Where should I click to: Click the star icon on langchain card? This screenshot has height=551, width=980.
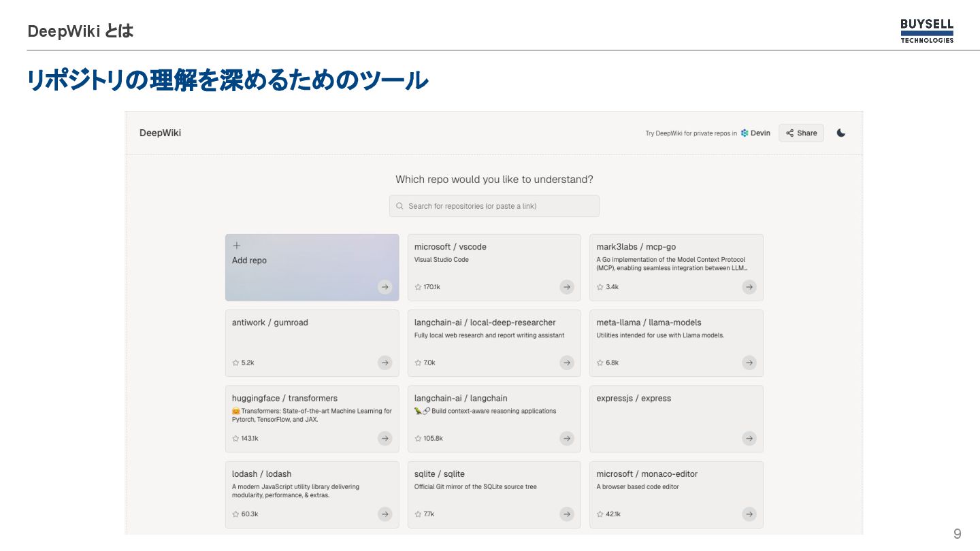tap(418, 439)
